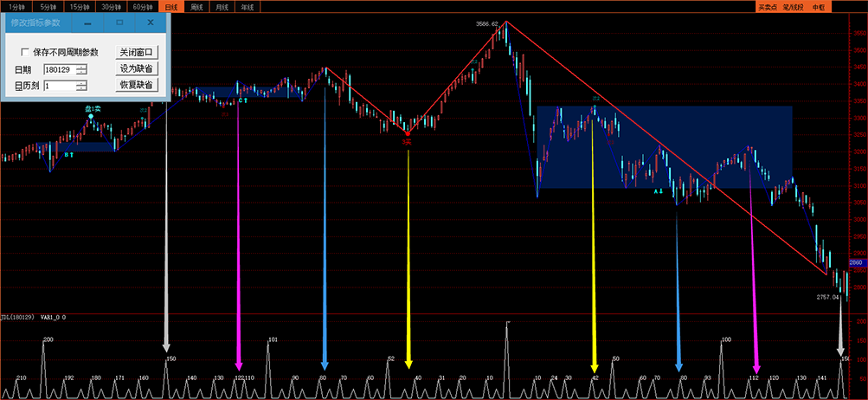868x400 pixels.
Task: Switch to the 1分钟 period tab
Action: click(16, 7)
